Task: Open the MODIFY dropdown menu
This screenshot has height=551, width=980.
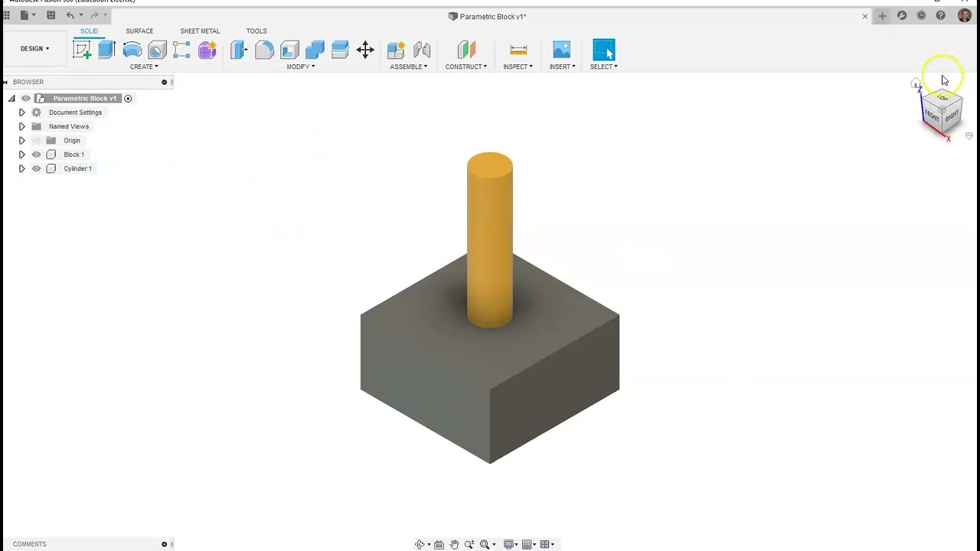Action: (x=301, y=67)
